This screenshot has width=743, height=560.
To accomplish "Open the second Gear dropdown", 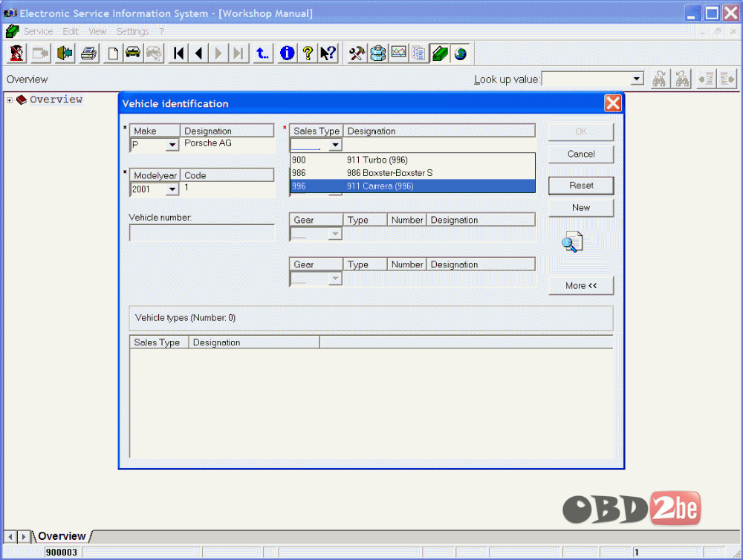I will tap(336, 279).
